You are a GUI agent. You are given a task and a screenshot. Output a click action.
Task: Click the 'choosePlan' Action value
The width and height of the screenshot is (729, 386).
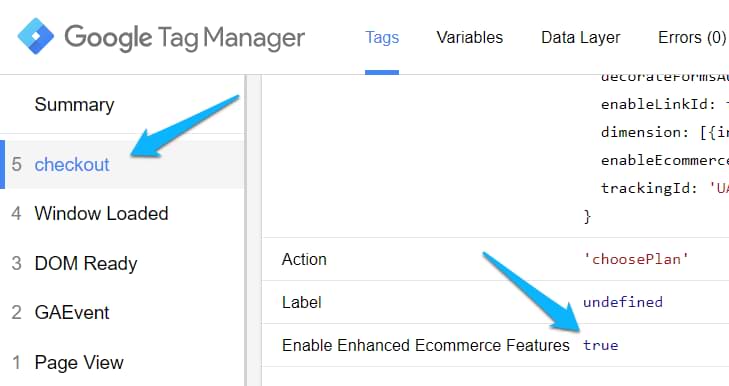pos(636,259)
